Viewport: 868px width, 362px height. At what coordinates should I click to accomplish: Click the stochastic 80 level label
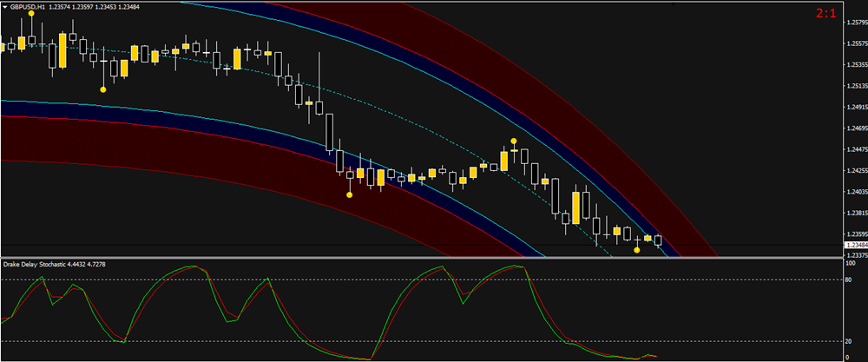tap(847, 280)
